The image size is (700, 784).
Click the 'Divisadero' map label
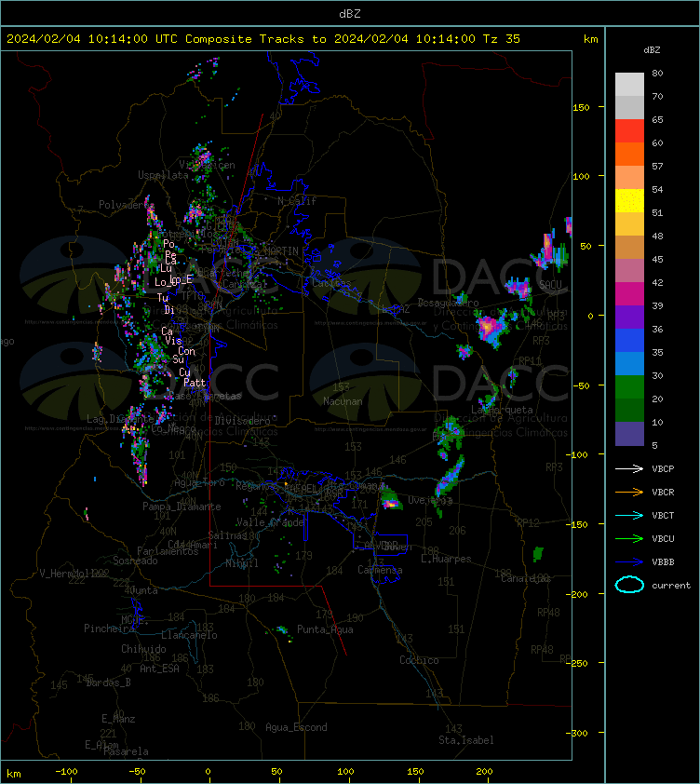pyautogui.click(x=243, y=421)
